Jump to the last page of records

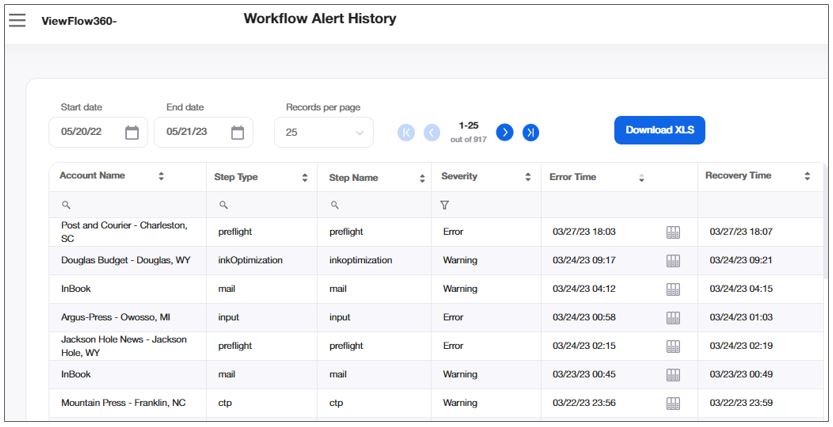(x=531, y=132)
